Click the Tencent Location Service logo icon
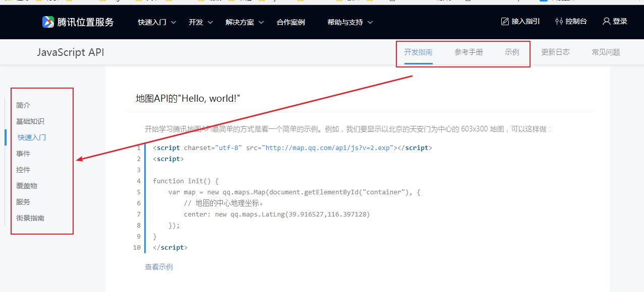The width and height of the screenshot is (644, 292). coord(48,22)
